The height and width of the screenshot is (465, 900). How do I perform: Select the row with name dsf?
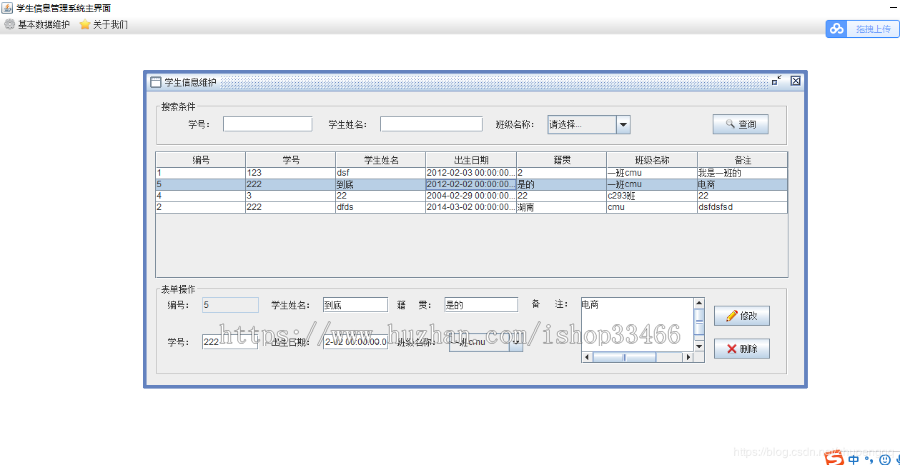471,173
